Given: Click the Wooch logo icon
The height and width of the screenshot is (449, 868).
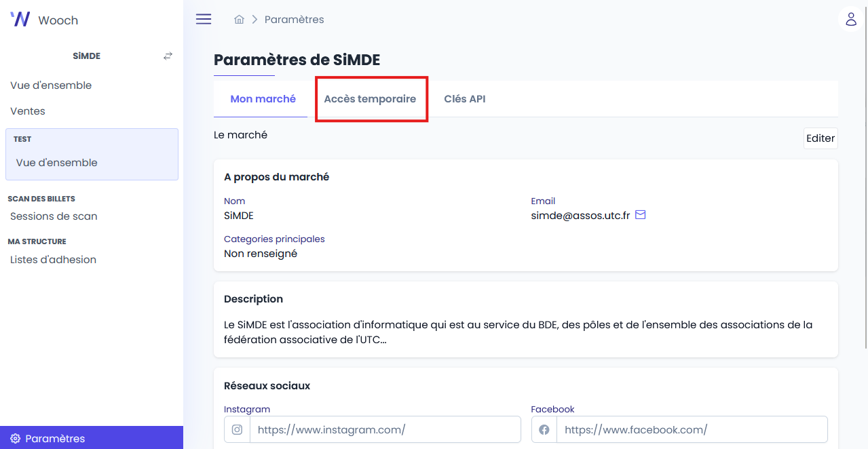Looking at the screenshot, I should [20, 19].
